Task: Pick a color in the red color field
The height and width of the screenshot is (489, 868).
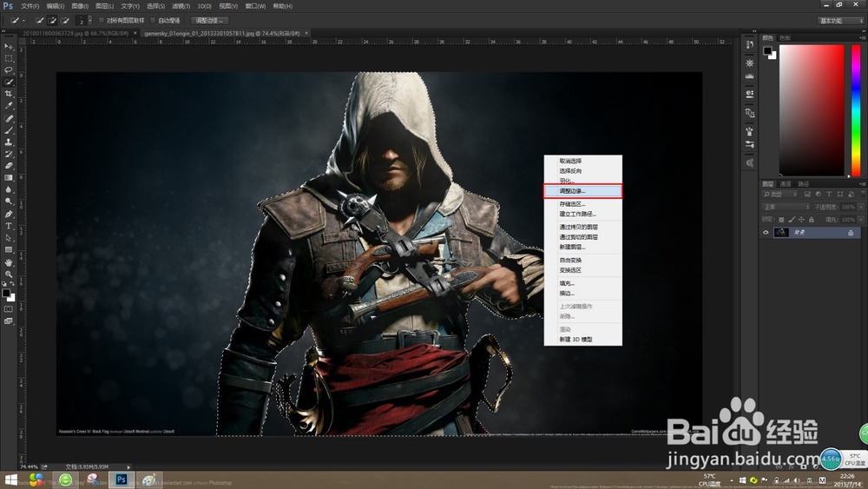Action: (812, 110)
